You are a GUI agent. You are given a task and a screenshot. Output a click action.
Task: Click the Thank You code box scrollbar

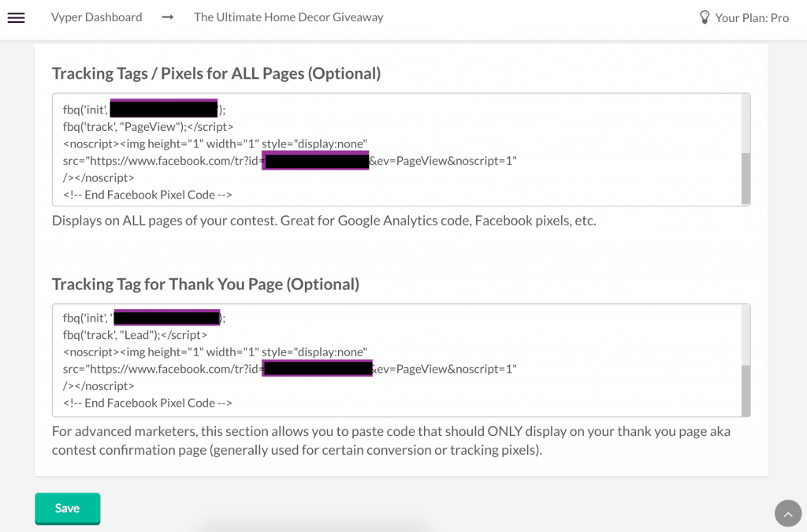[x=746, y=389]
